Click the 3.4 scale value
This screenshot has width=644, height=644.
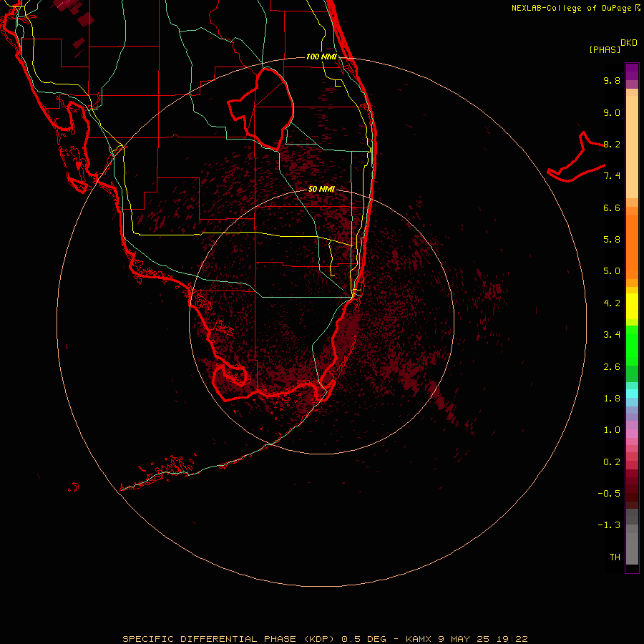(612, 335)
